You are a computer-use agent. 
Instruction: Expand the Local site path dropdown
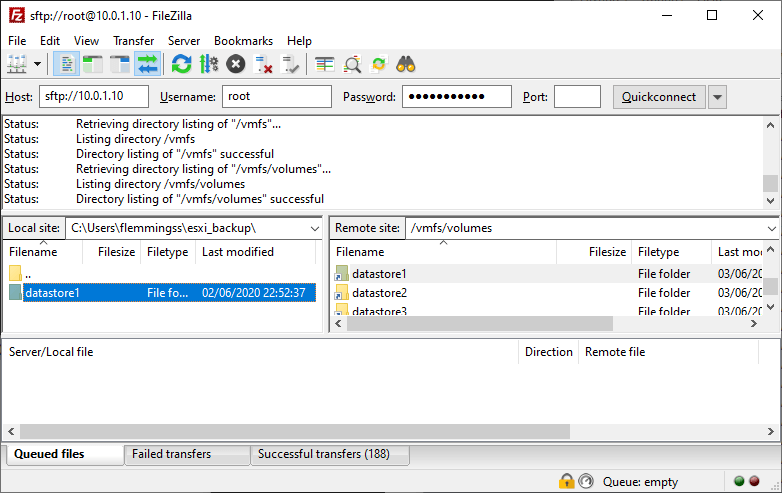[x=314, y=228]
